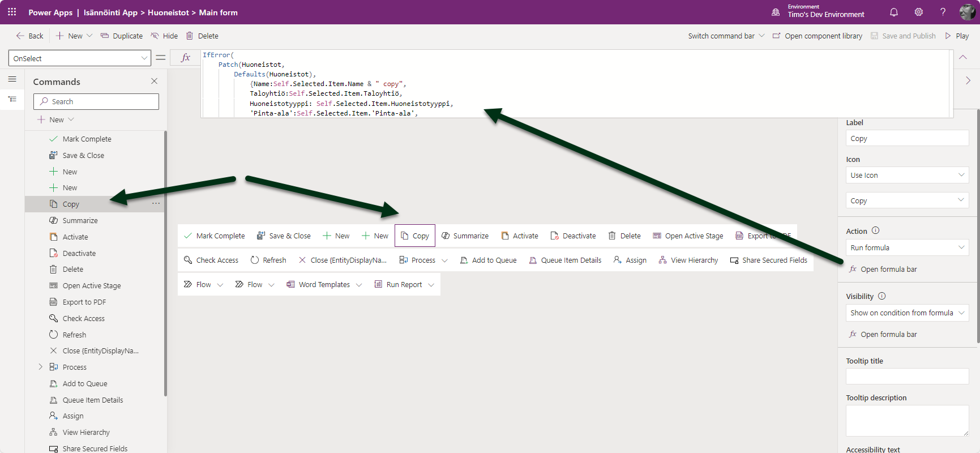Select Summarize in the command bar
Viewport: 980px width, 453px height.
pyautogui.click(x=465, y=236)
